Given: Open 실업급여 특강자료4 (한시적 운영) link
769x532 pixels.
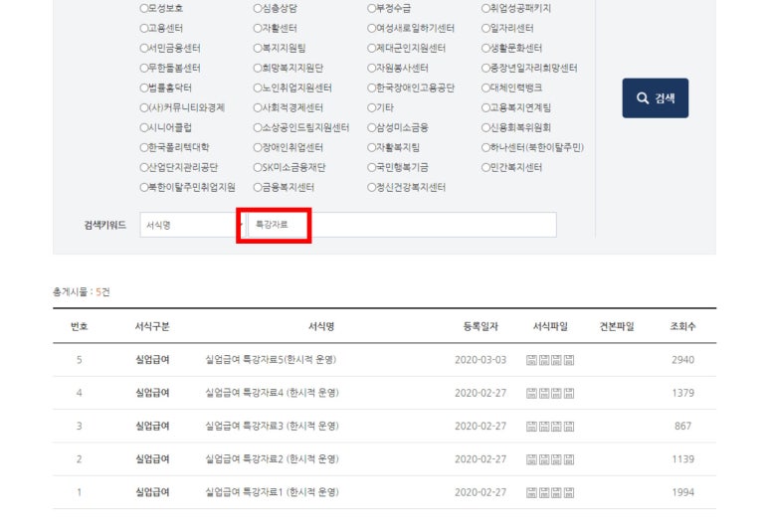Looking at the screenshot, I should pos(272,393).
